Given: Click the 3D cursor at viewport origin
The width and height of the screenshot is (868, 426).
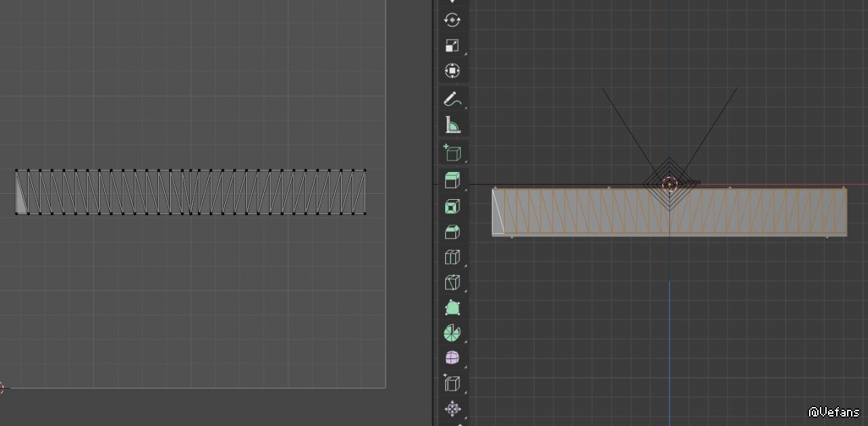Looking at the screenshot, I should point(669,184).
